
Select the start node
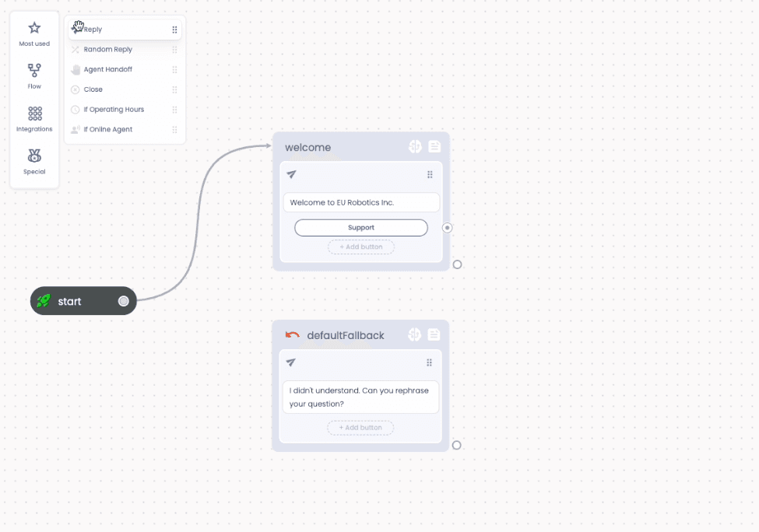click(x=83, y=301)
